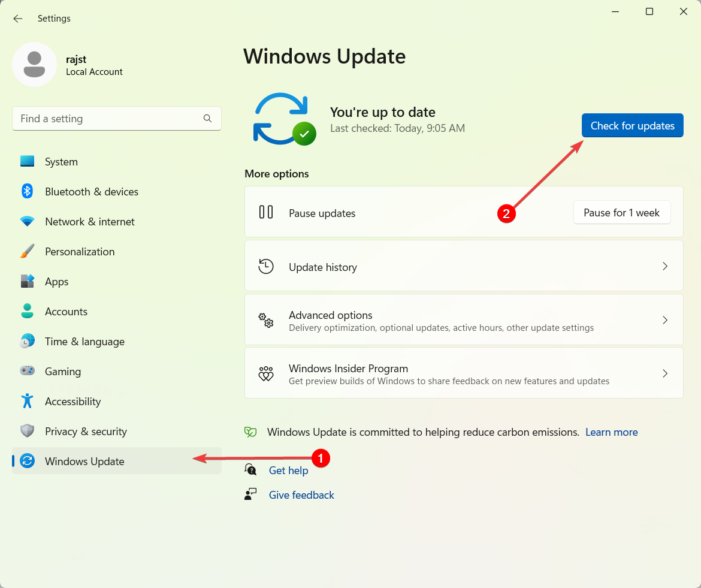Open Bluetooth & devices via its icon
The width and height of the screenshot is (701, 588).
[28, 191]
